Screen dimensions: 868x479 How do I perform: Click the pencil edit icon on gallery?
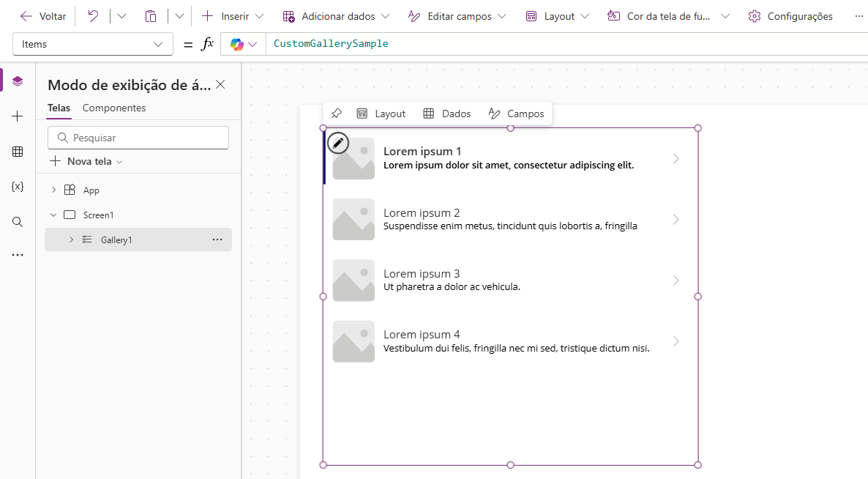pyautogui.click(x=337, y=143)
